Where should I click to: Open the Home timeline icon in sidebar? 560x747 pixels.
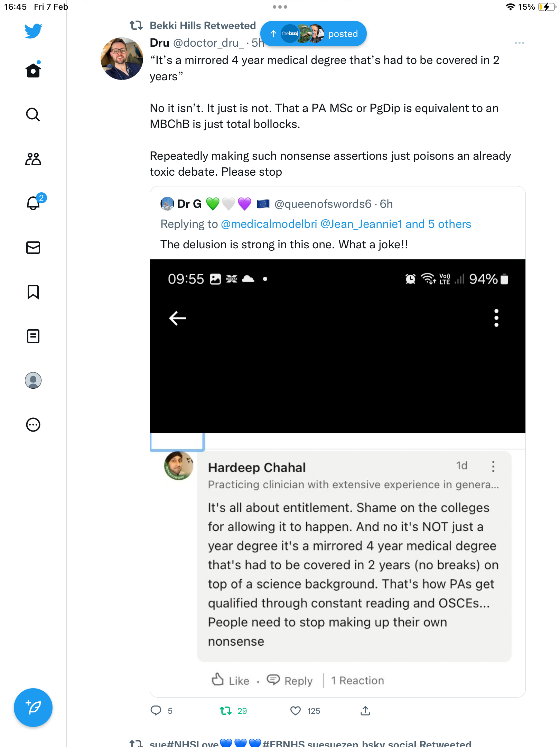pos(33,70)
